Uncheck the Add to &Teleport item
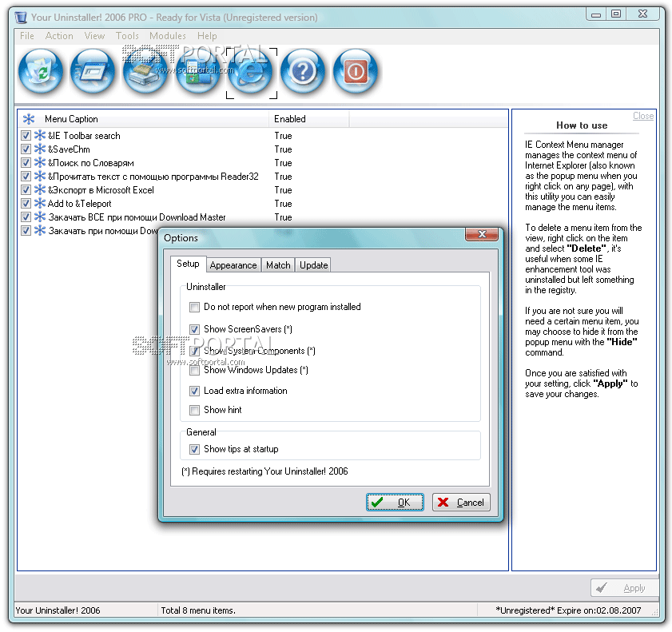This screenshot has height=632, width=672. 26,203
